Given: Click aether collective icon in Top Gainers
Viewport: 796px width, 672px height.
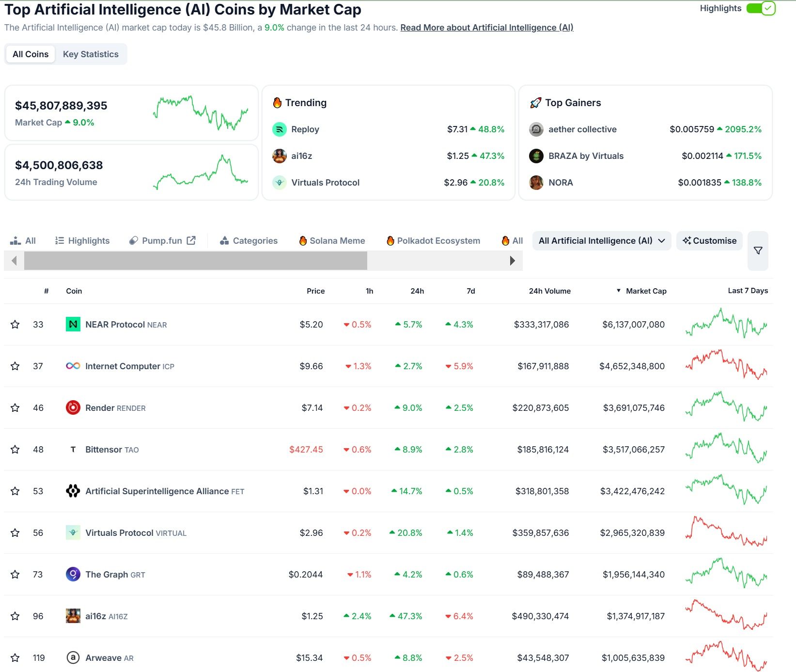Looking at the screenshot, I should pos(536,129).
